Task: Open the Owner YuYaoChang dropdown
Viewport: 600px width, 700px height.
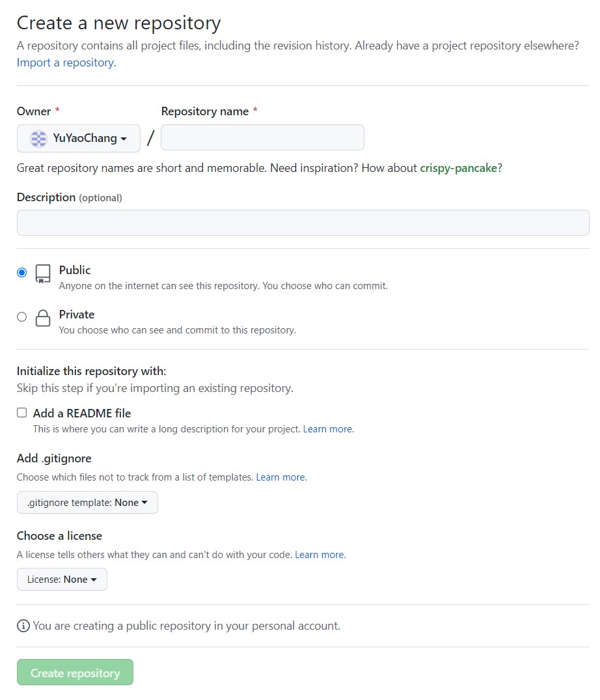Action: click(x=79, y=139)
